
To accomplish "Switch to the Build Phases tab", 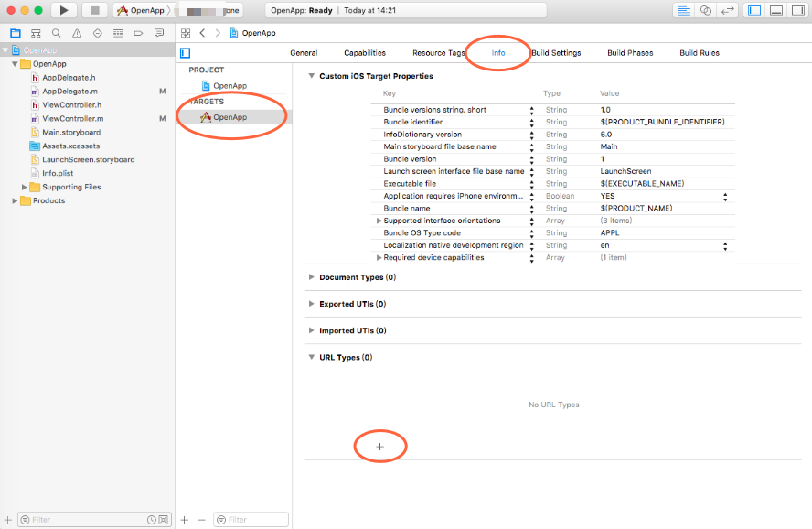I will click(x=630, y=53).
